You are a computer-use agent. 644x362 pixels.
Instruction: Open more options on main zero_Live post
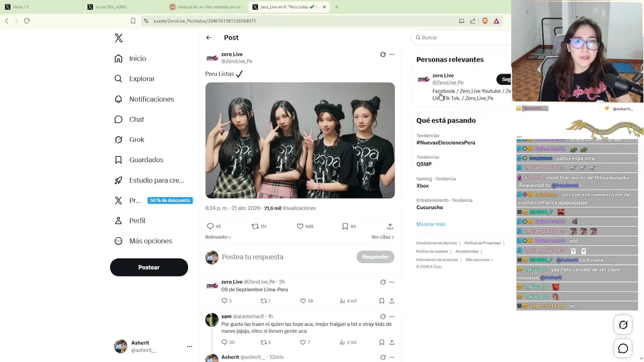[x=392, y=54]
